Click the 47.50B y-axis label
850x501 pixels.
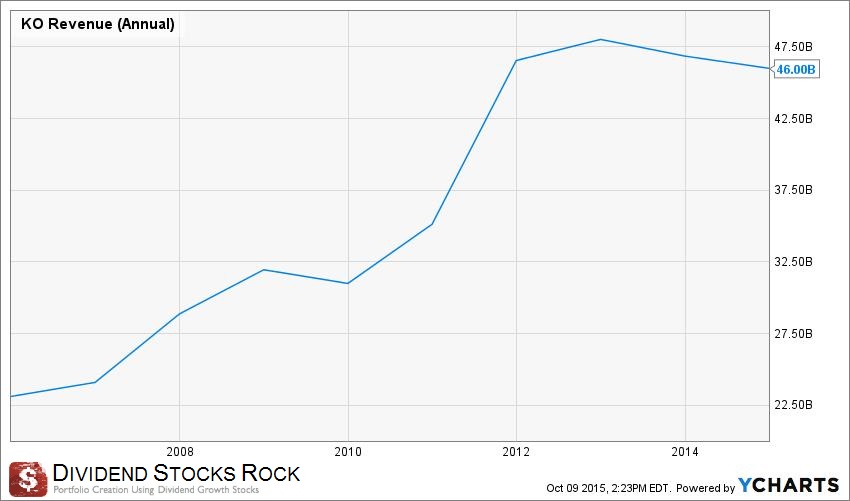[795, 47]
